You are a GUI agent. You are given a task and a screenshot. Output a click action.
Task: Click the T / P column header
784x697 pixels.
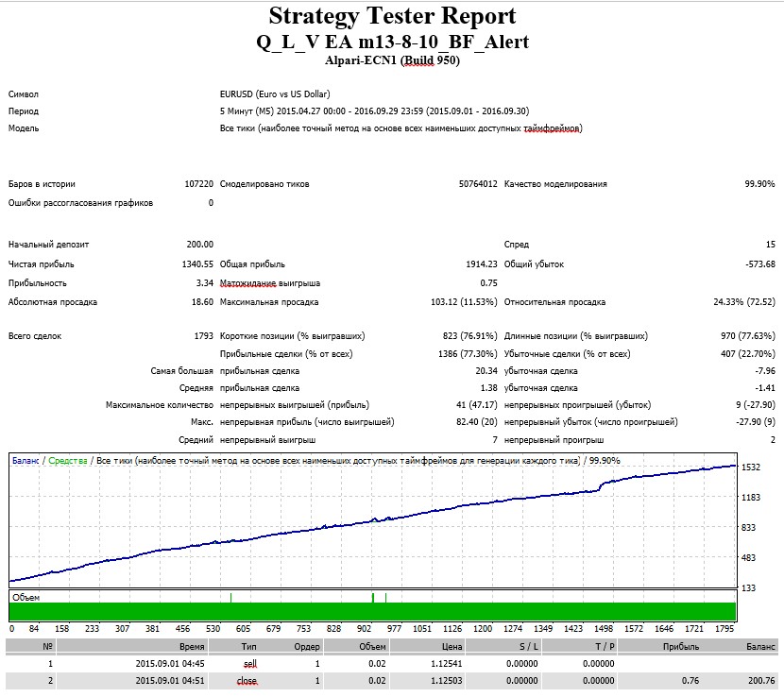pyautogui.click(x=605, y=647)
